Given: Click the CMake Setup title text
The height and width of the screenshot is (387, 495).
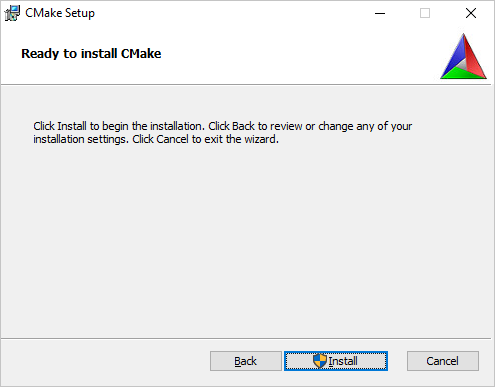Looking at the screenshot, I should (x=60, y=13).
